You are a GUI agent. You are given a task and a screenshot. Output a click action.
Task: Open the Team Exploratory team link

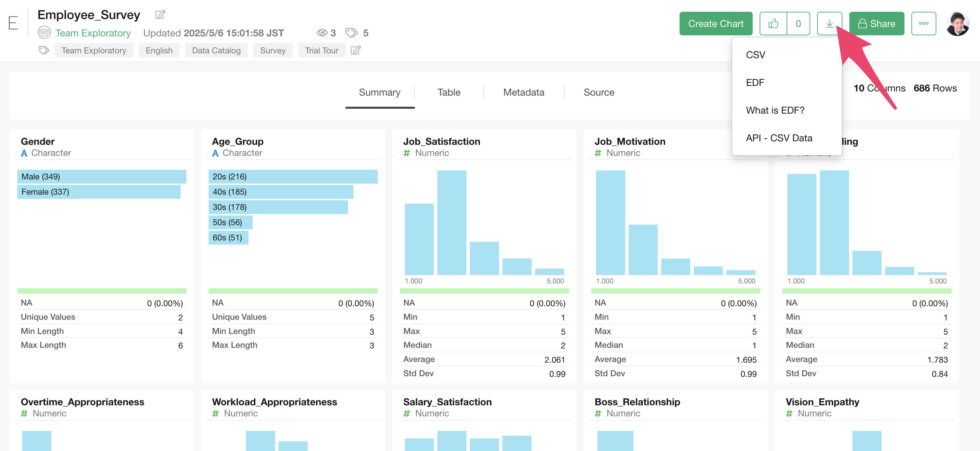pos(93,33)
